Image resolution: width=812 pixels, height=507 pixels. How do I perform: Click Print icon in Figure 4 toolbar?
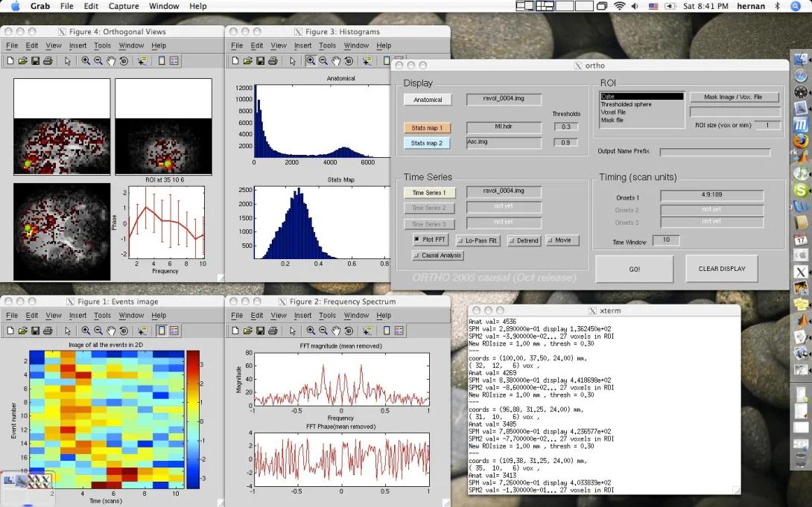pos(48,61)
